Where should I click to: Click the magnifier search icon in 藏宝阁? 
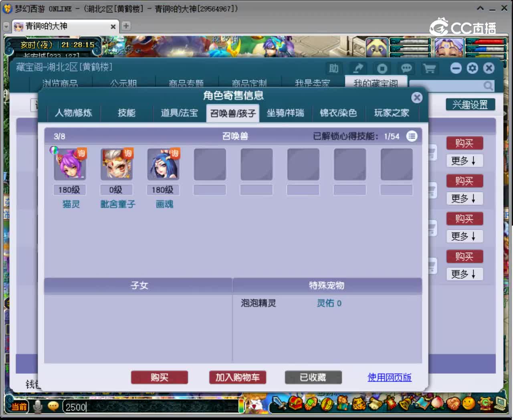click(488, 85)
